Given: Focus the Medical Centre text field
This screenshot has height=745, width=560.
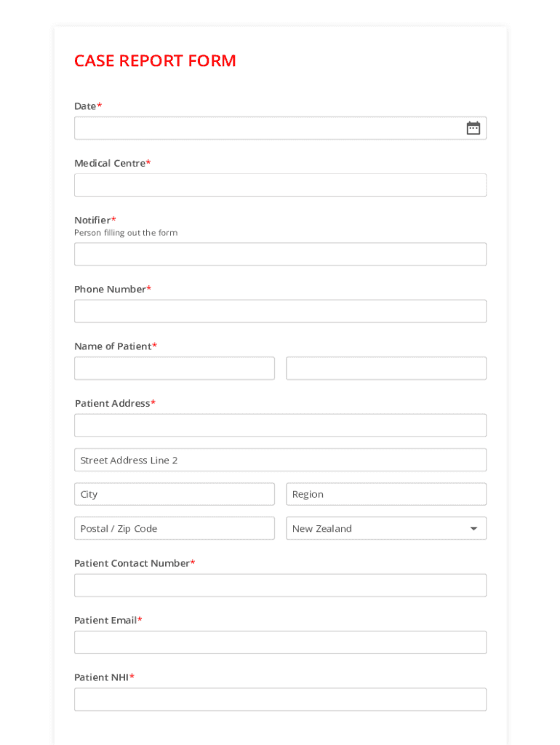Looking at the screenshot, I should 280,185.
